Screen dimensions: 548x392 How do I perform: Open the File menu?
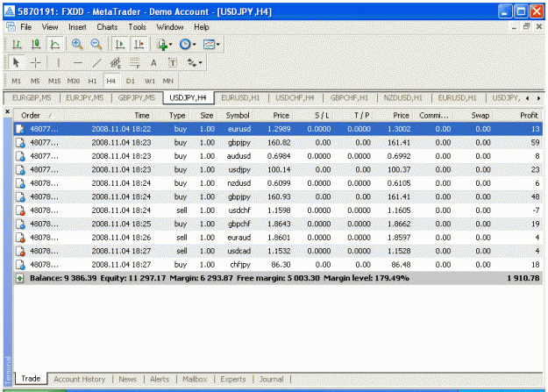click(x=25, y=27)
